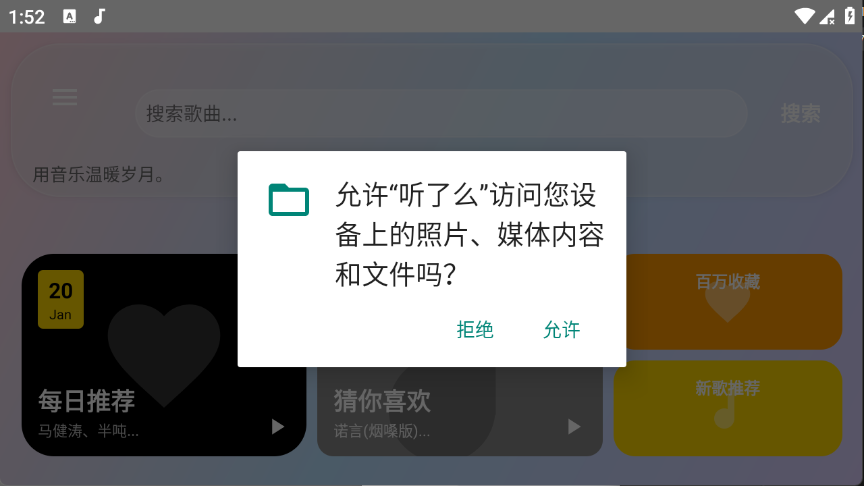
Task: Tap the keyboard A icon in status bar
Action: (69, 17)
